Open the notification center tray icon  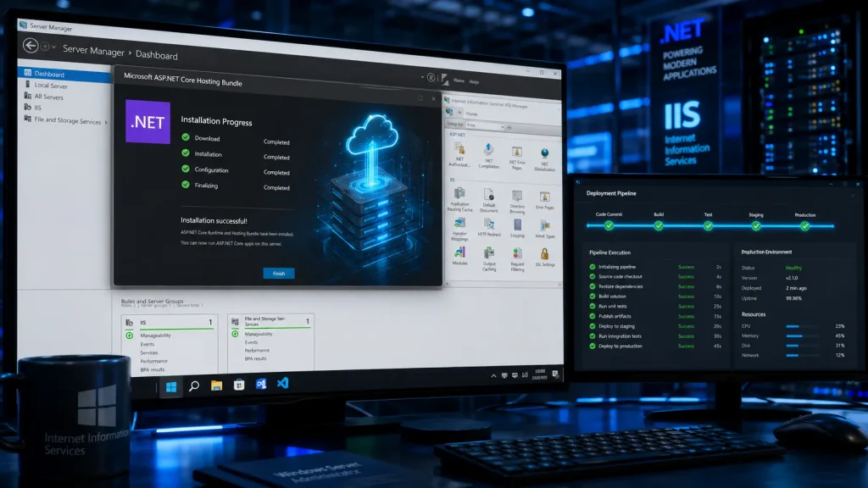555,374
